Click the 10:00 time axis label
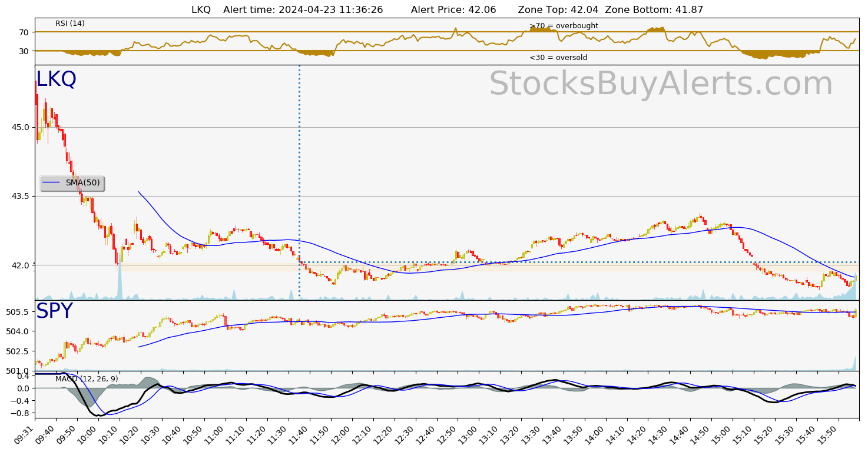Viewport: 868px width, 452px height. click(x=90, y=434)
